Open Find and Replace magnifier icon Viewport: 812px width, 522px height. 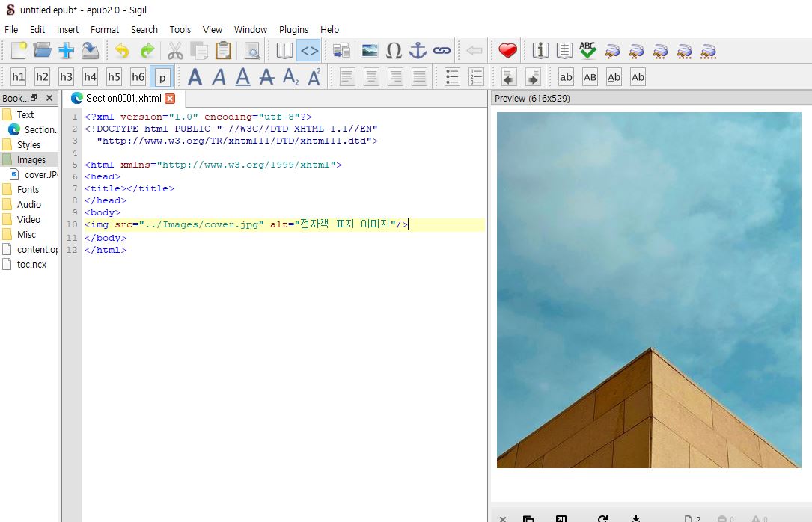252,51
